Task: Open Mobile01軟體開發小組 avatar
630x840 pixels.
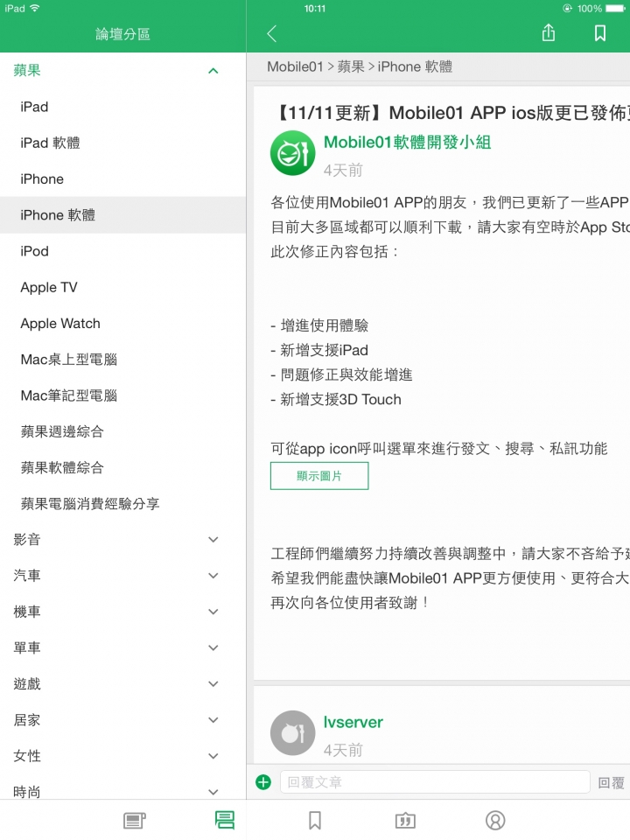Action: pyautogui.click(x=292, y=153)
